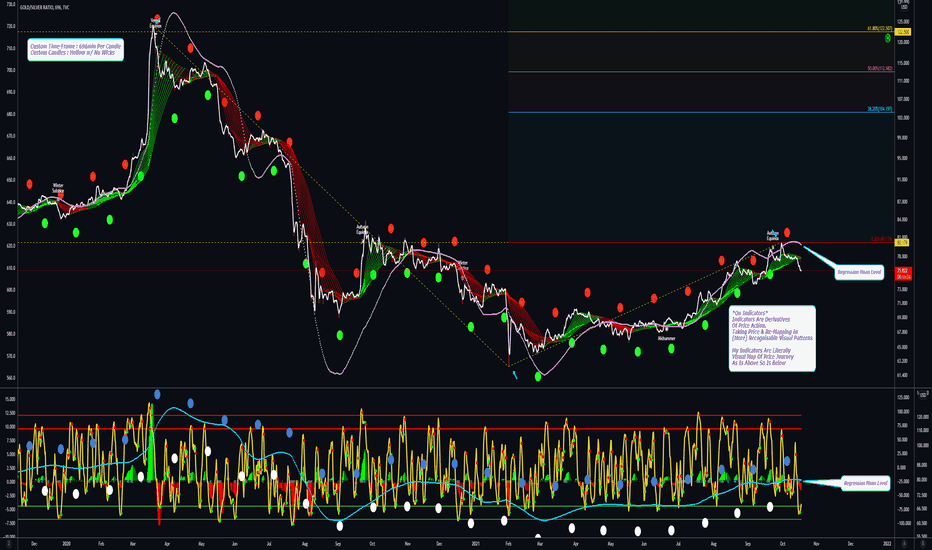Click the 15.000 value on indicator left axis
Image resolution: width=932 pixels, height=550 pixels.
point(10,400)
